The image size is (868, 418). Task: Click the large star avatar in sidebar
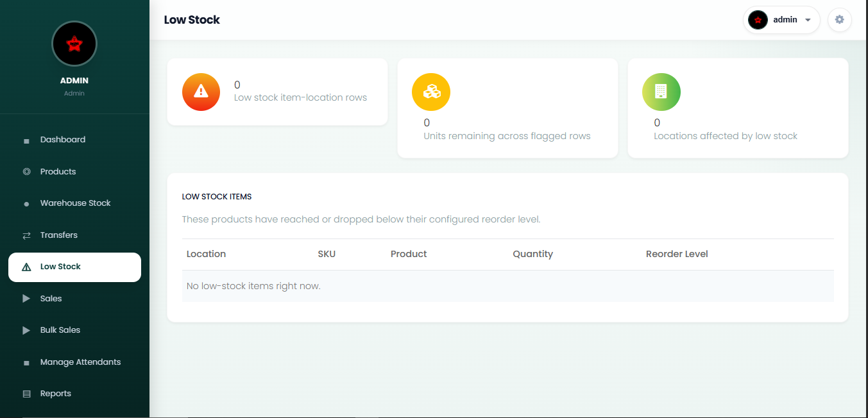point(74,44)
